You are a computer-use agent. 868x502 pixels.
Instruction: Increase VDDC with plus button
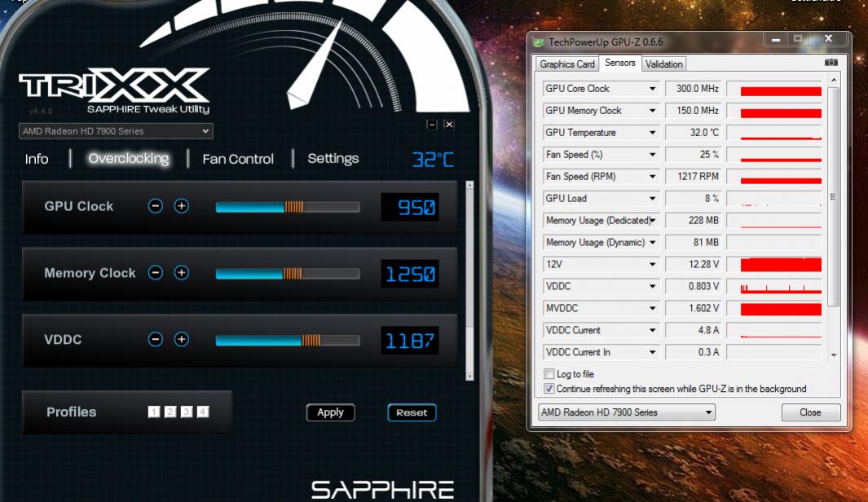(182, 339)
